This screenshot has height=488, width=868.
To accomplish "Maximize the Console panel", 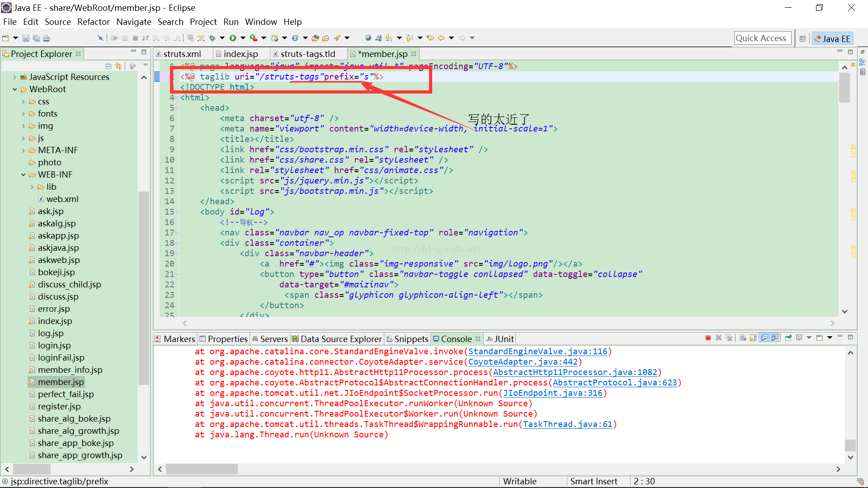I will point(850,337).
